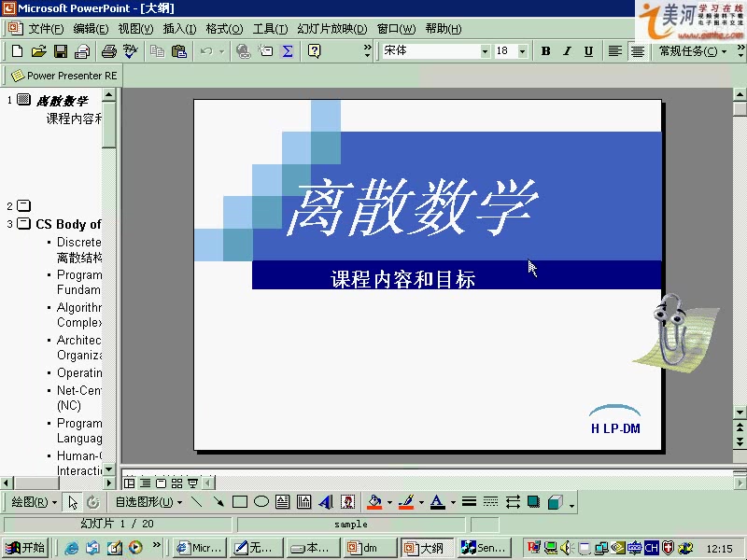Image resolution: width=747 pixels, height=560 pixels.
Task: Insert WordArt using the slanted A icon
Action: tap(326, 501)
